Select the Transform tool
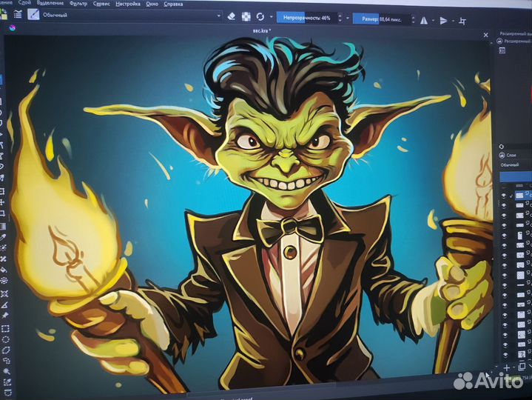532x400 pixels. [x=1, y=191]
